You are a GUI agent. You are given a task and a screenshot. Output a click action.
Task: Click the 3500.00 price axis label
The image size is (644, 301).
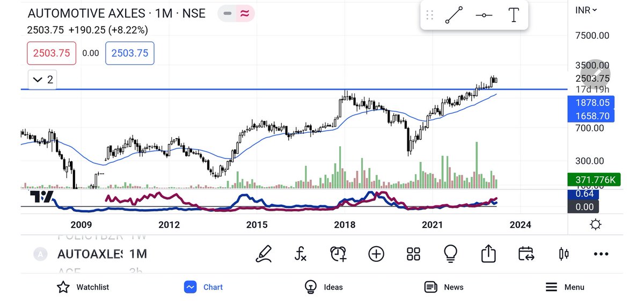click(592, 65)
